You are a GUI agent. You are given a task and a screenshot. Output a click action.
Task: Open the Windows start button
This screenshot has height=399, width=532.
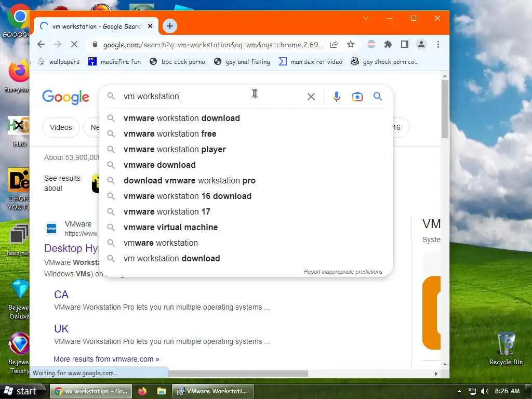click(22, 391)
